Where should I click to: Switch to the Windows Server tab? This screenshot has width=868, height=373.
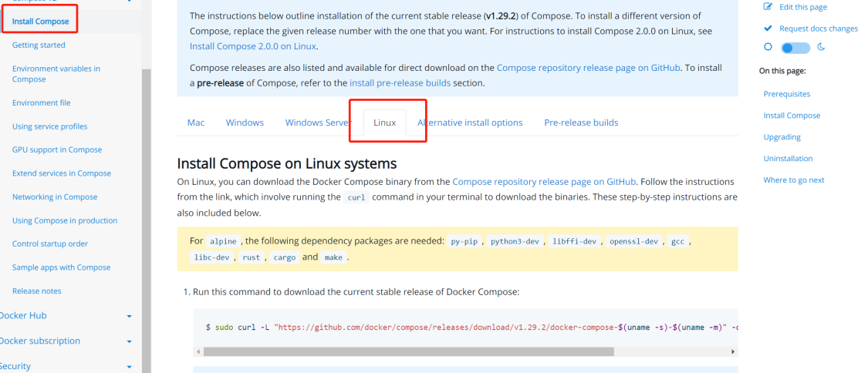coord(319,123)
